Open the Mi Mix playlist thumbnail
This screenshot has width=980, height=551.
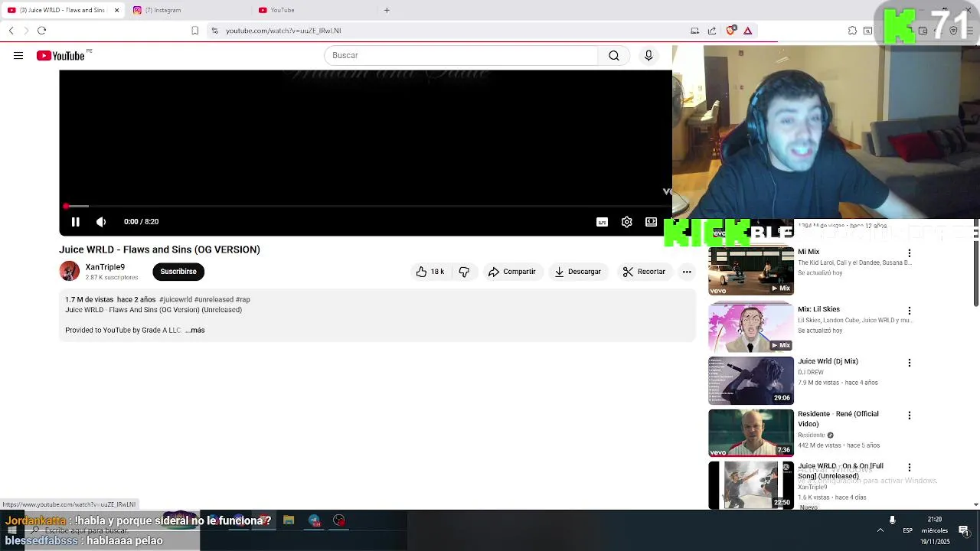pos(751,272)
